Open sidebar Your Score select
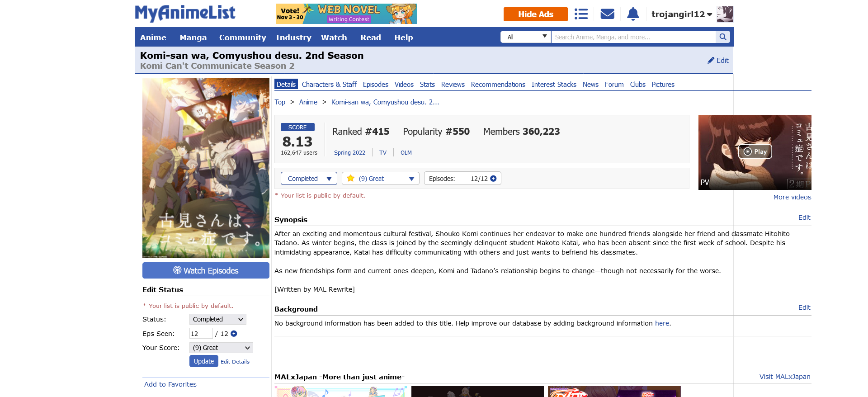Image resolution: width=868 pixels, height=397 pixels. pyautogui.click(x=221, y=348)
